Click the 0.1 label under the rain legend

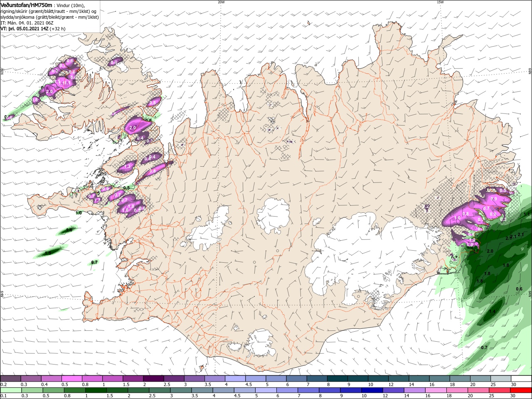(x=3, y=396)
